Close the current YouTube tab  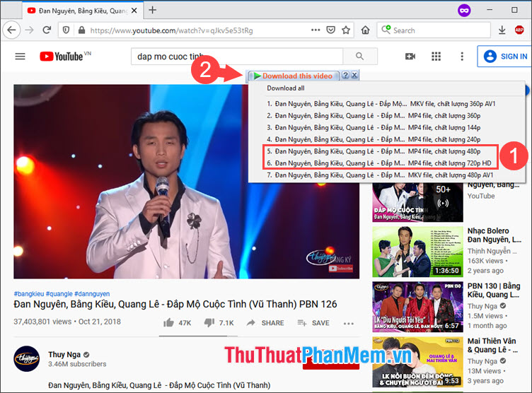click(x=134, y=11)
